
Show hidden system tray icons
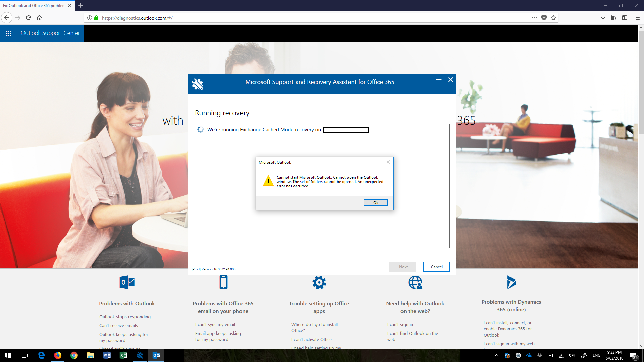coord(497,355)
